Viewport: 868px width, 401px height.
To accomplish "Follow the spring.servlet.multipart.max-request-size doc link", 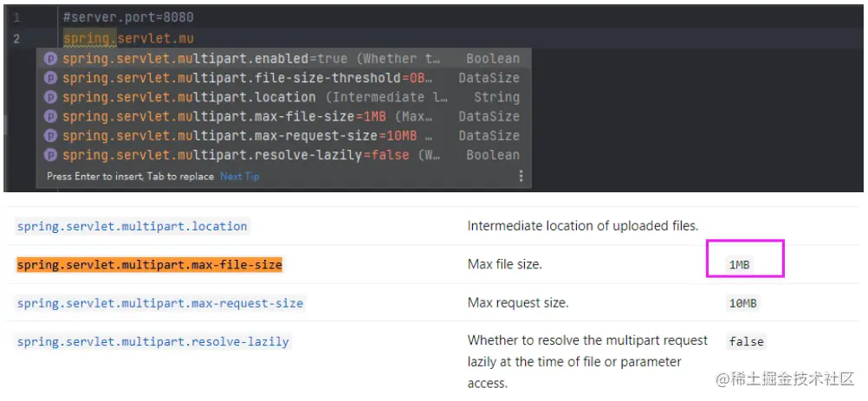I will point(160,303).
